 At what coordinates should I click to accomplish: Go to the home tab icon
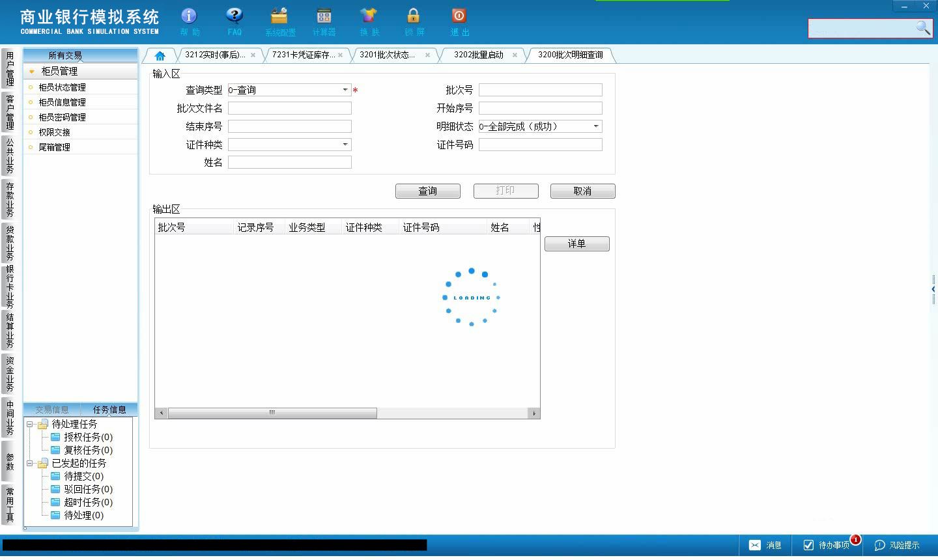[x=160, y=55]
